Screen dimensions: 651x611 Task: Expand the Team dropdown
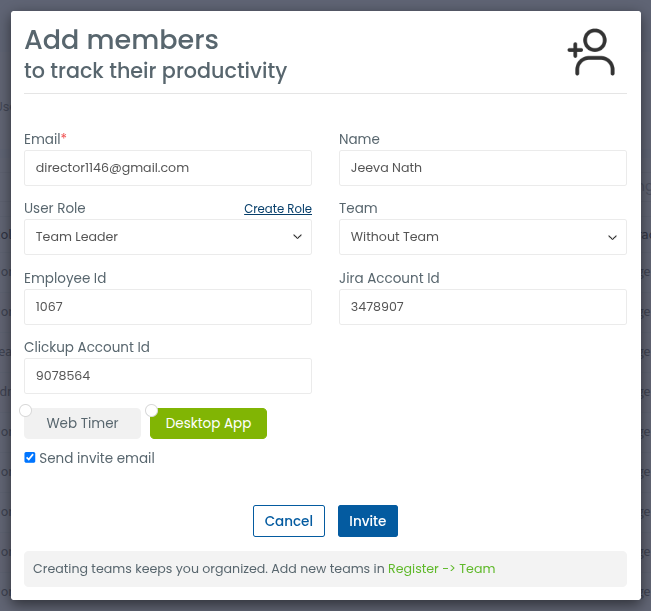click(483, 237)
